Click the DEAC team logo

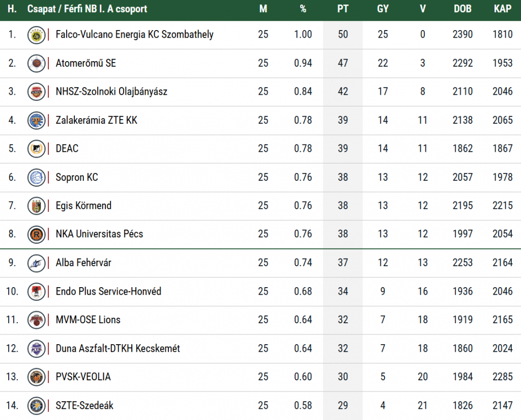click(37, 149)
